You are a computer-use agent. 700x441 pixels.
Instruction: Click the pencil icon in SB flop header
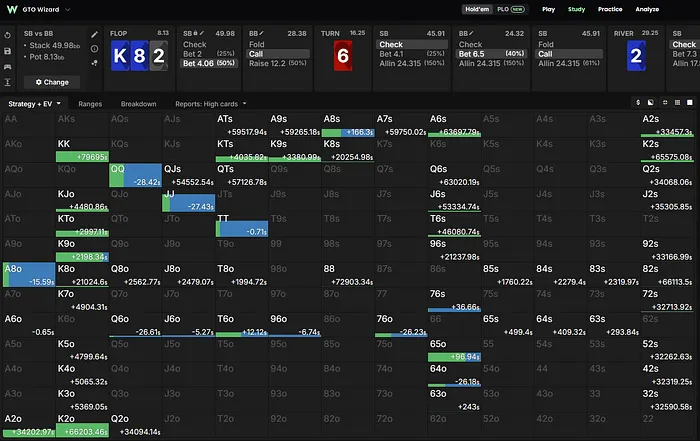tap(201, 33)
